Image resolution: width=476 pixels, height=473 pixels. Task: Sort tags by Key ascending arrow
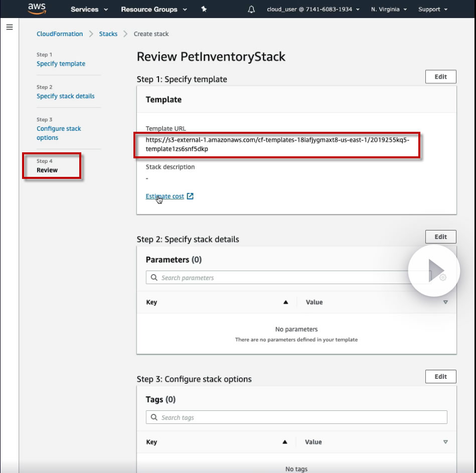285,442
